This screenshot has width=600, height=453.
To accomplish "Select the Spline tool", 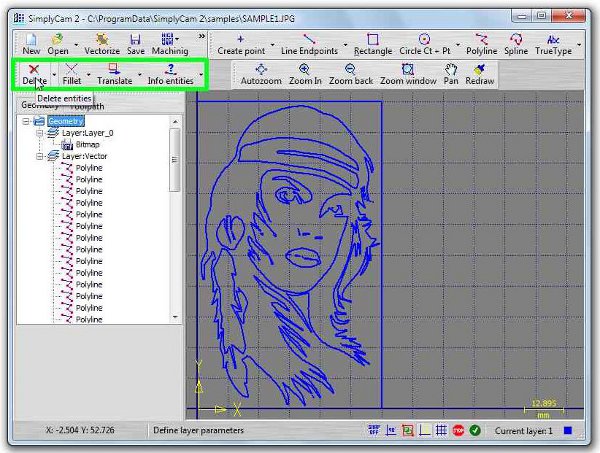I will (x=516, y=44).
